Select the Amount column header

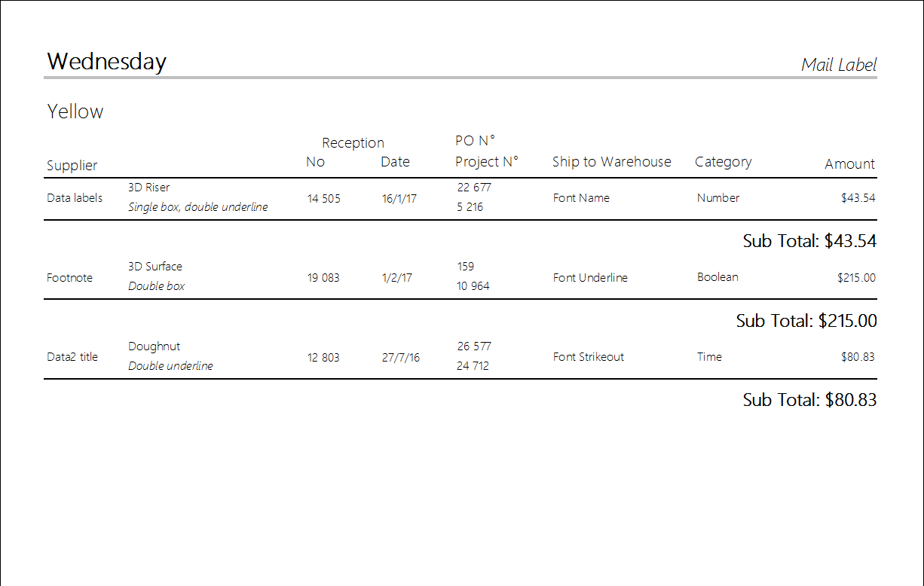pos(849,164)
